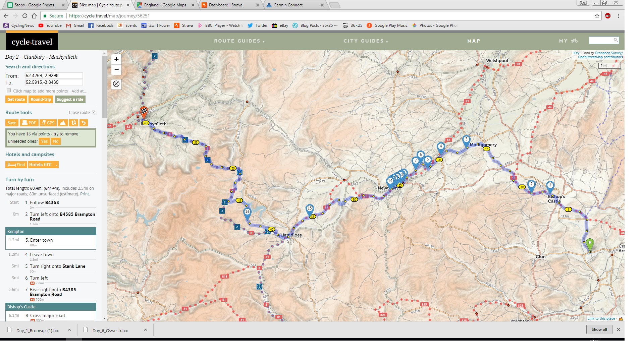Open Chrome three-dot menu
644x362 pixels.
619,16
